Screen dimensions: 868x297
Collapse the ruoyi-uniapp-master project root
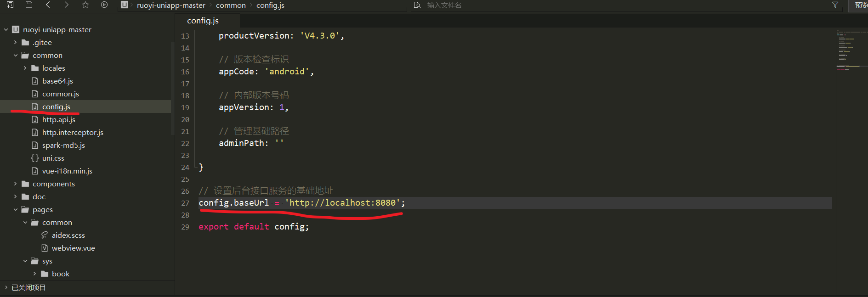coord(6,29)
